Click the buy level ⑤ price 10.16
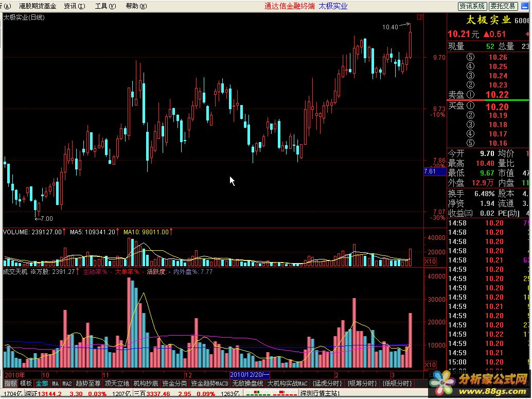Screen dimensions: 532x399 [498, 143]
